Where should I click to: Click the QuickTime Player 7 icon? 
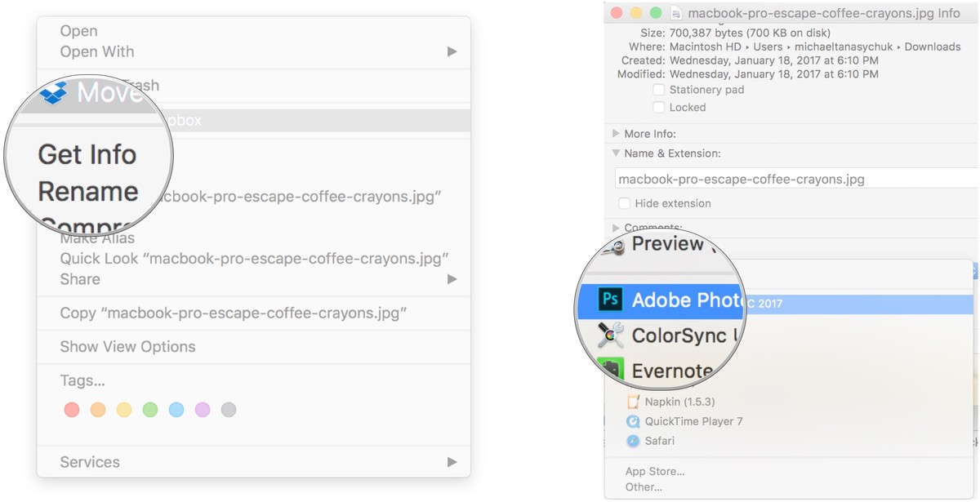tap(633, 421)
